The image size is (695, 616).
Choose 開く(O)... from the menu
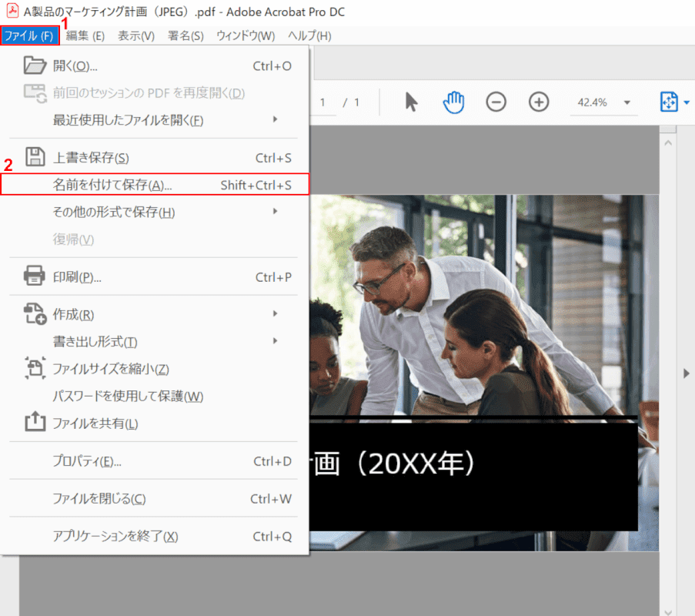point(155,65)
